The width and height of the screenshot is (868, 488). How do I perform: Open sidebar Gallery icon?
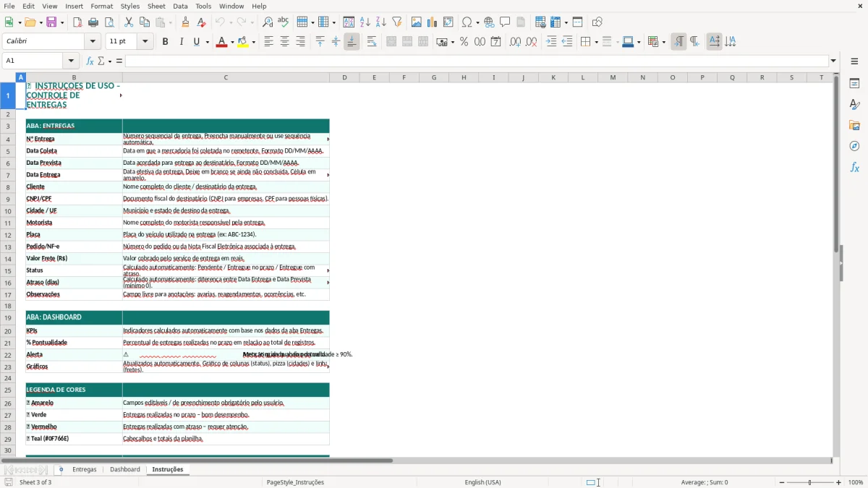tap(854, 125)
